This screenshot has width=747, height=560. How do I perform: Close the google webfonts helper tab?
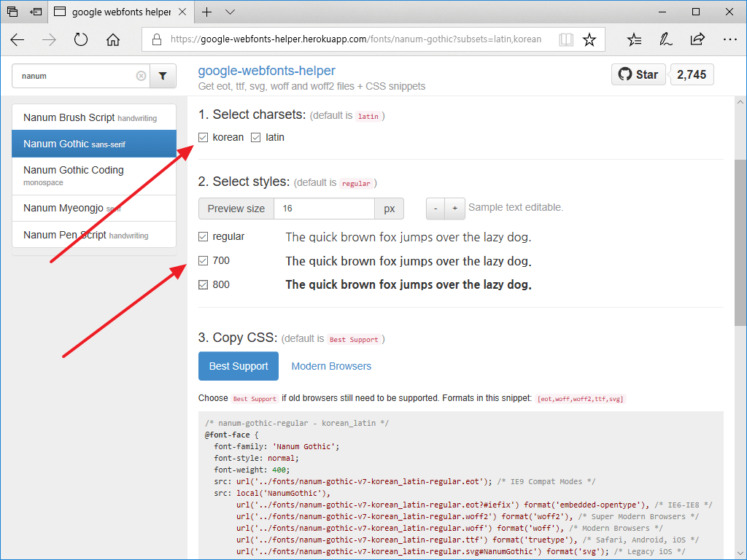pos(182,12)
